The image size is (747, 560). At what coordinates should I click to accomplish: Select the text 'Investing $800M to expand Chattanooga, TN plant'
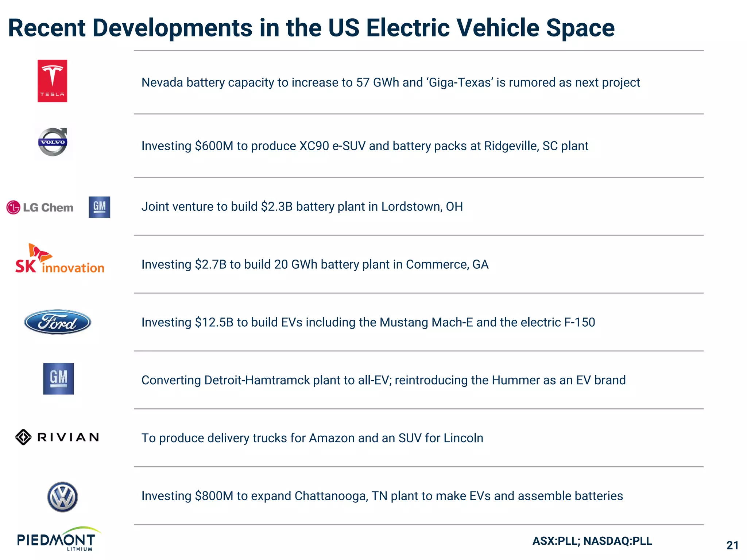pos(280,496)
